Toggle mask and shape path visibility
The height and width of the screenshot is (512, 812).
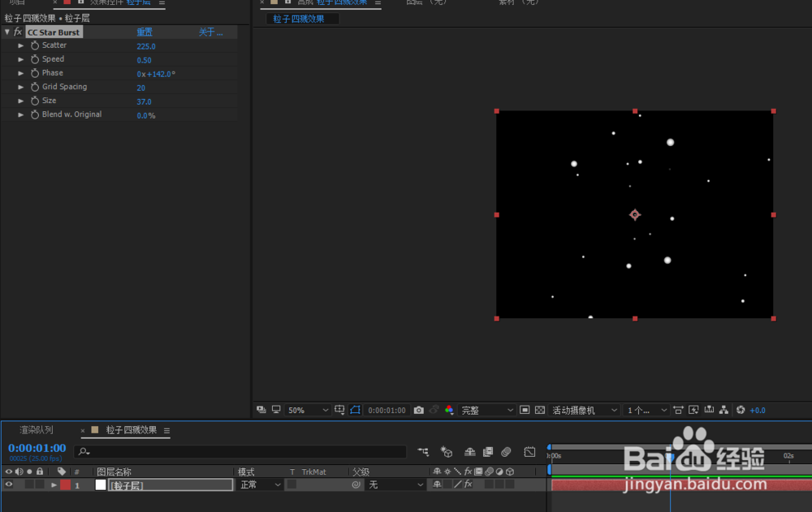[x=356, y=410]
